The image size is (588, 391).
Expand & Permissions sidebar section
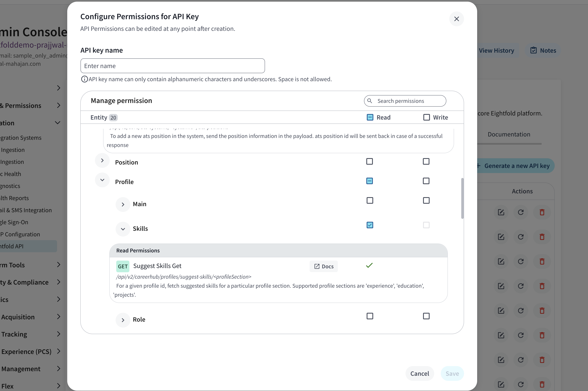point(59,105)
